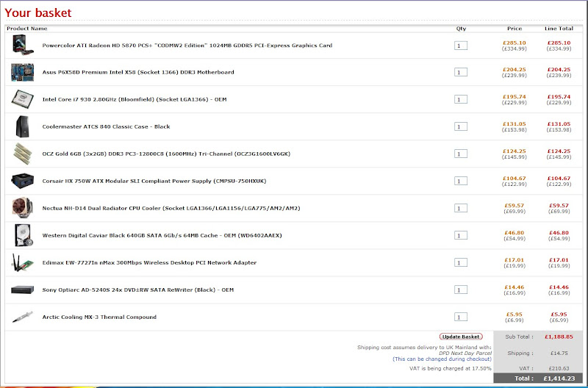Focus the quantity field for the OCZ Gold memory
The height and width of the screenshot is (388, 588).
[461, 154]
